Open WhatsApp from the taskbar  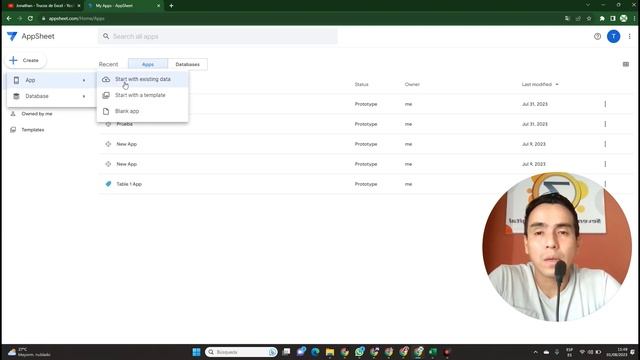point(360,352)
